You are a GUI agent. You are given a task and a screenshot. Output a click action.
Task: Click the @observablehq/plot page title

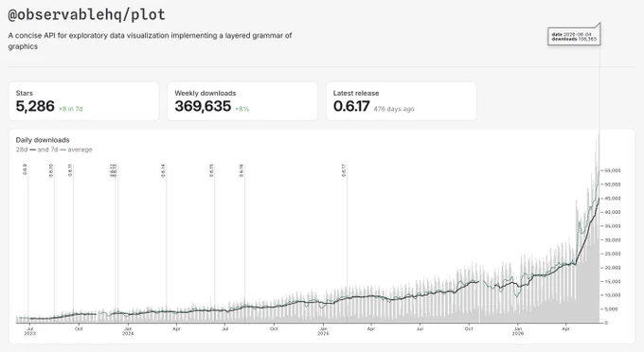coord(87,15)
